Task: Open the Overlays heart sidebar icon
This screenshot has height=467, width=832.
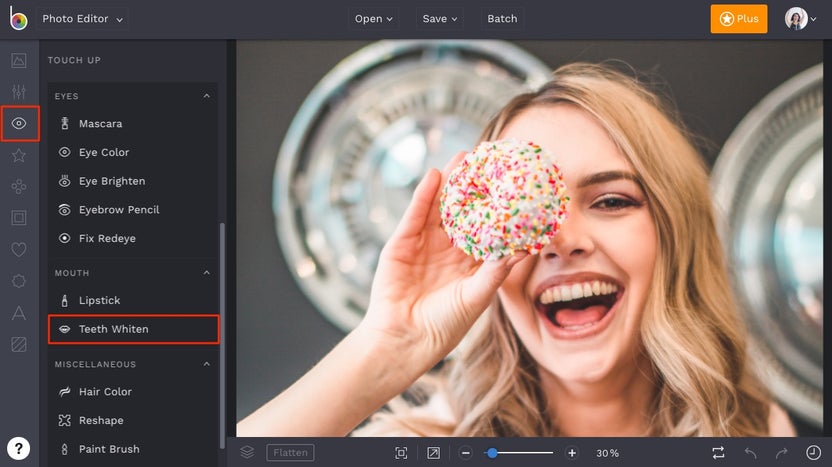Action: [19, 249]
